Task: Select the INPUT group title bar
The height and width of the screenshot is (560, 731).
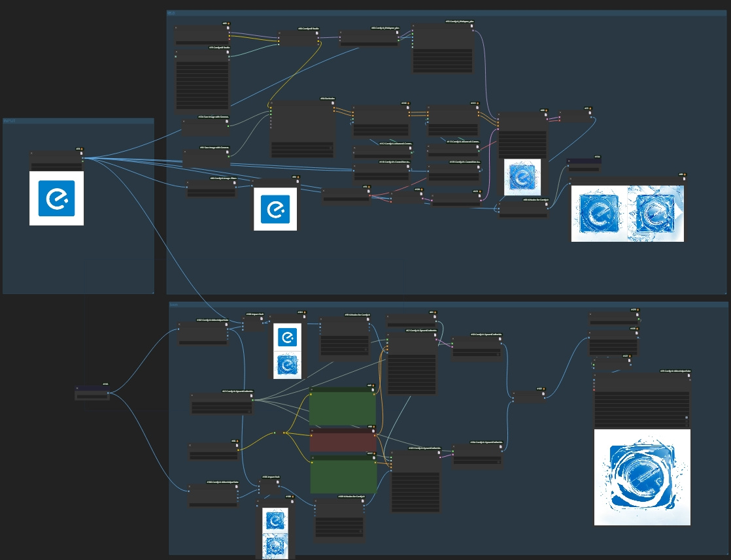Action: click(78, 121)
